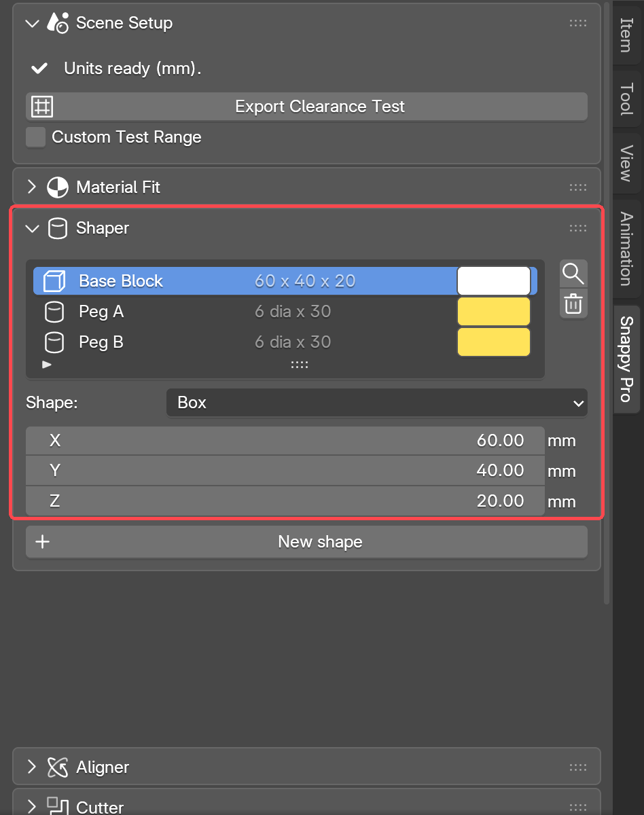Click the Material Fit panel icon
This screenshot has width=644, height=815.
tap(58, 187)
